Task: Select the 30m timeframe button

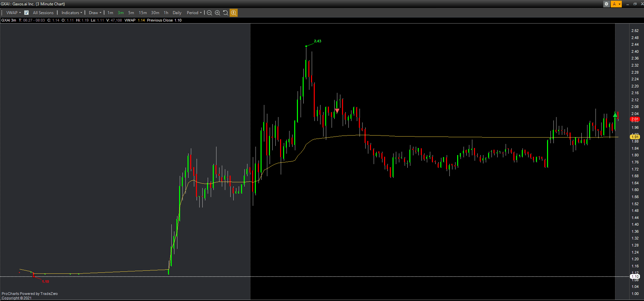Action: (155, 13)
